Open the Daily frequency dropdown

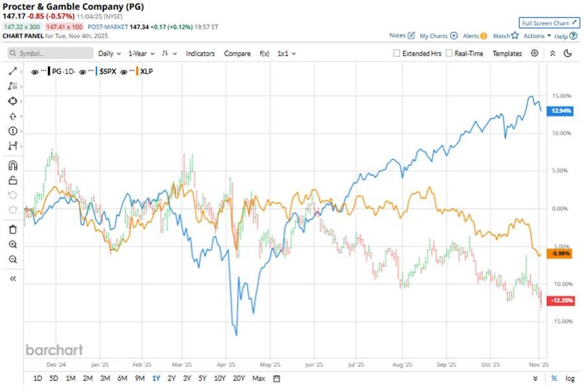(108, 54)
